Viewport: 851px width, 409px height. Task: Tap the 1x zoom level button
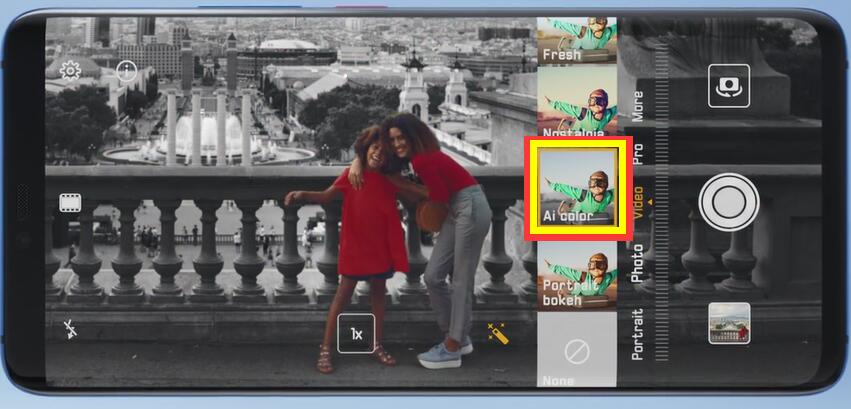356,333
